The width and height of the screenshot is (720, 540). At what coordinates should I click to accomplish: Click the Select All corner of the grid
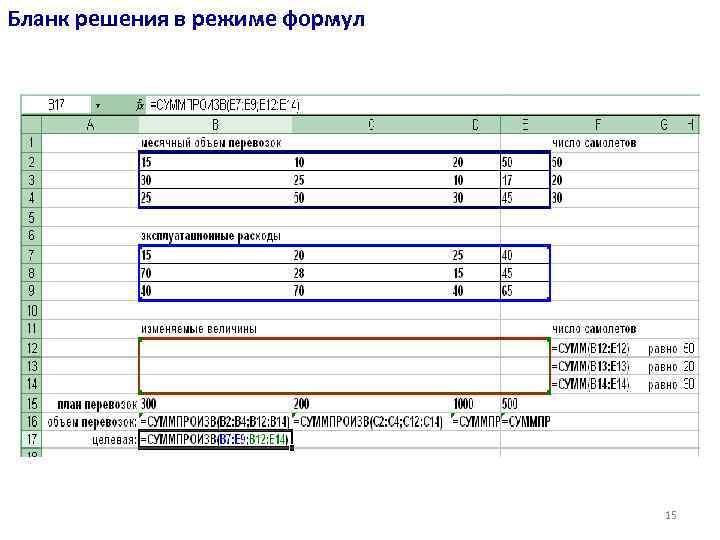pyautogui.click(x=32, y=124)
